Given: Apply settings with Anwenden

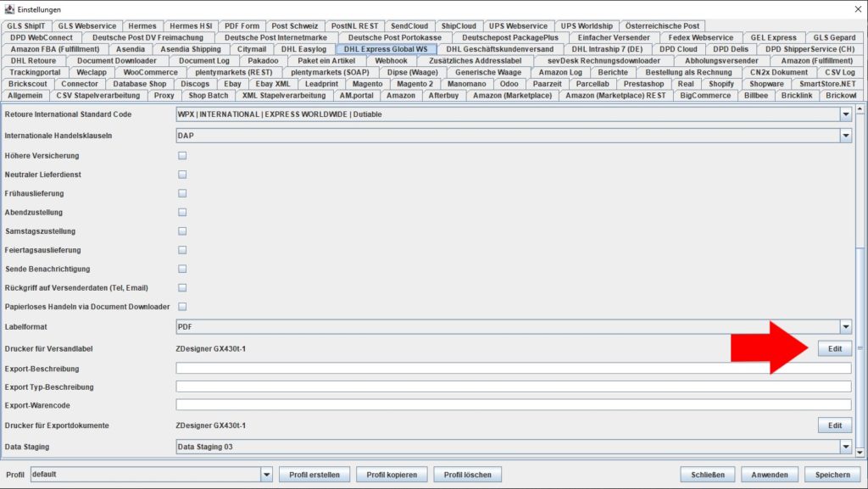Looking at the screenshot, I should click(770, 475).
